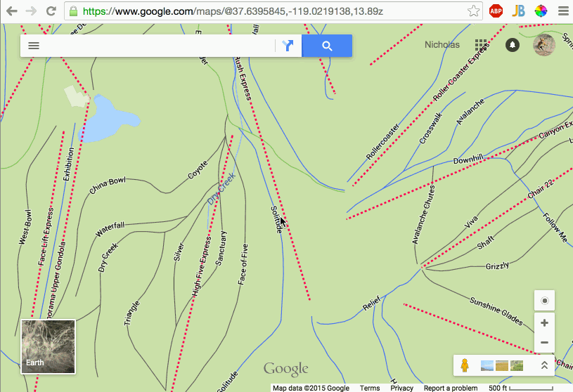Screen dimensions: 573x392
Task: Click the Crosswalk trail label
Action: pyautogui.click(x=431, y=128)
